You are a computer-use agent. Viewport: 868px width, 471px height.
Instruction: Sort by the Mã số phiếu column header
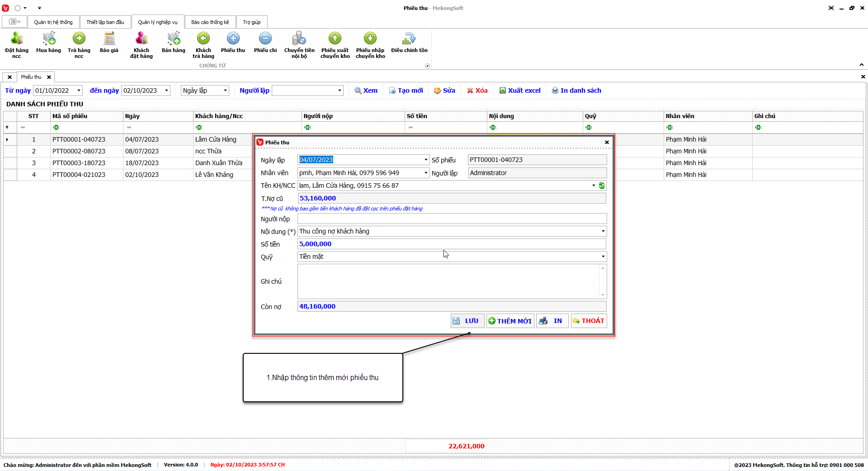tap(86, 116)
